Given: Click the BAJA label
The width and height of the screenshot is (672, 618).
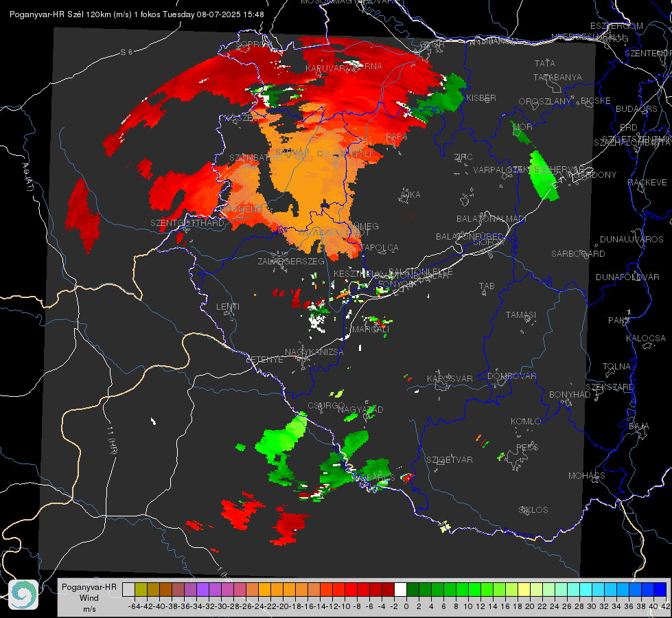Looking at the screenshot, I should [x=639, y=426].
